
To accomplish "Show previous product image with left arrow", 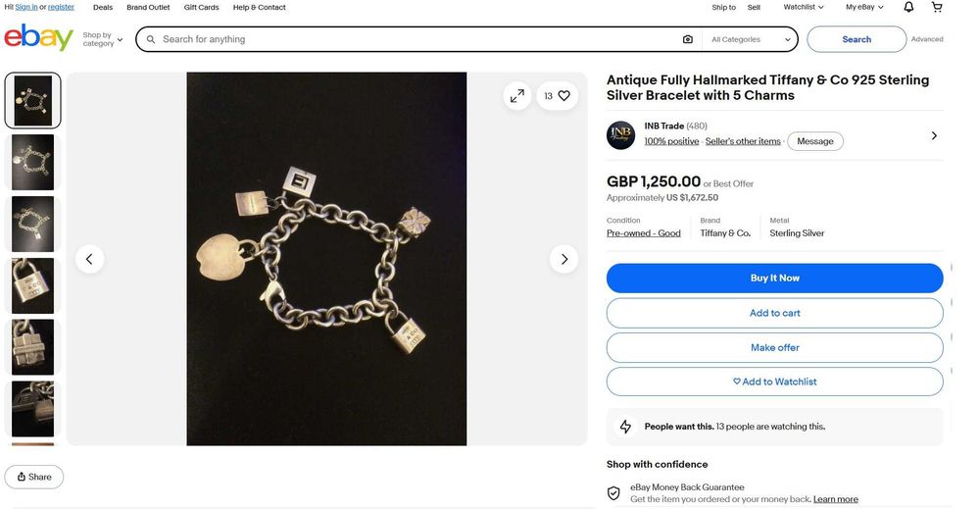I will (89, 259).
